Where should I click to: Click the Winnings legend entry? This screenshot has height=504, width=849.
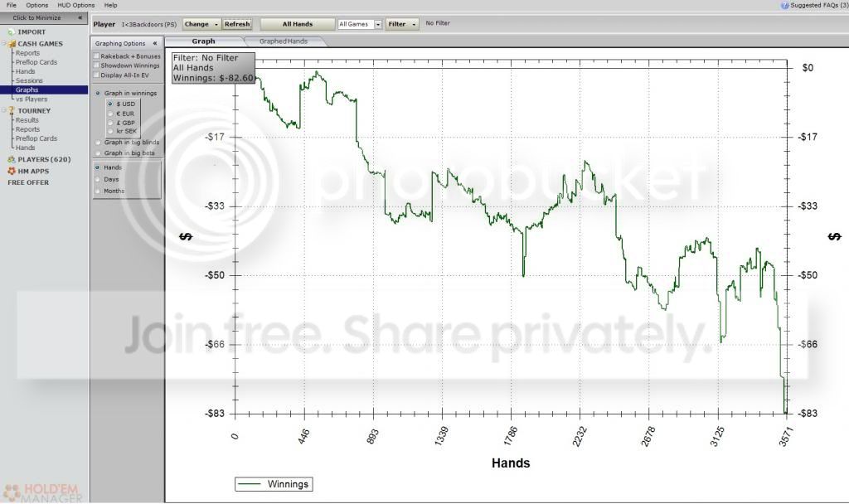[x=274, y=484]
